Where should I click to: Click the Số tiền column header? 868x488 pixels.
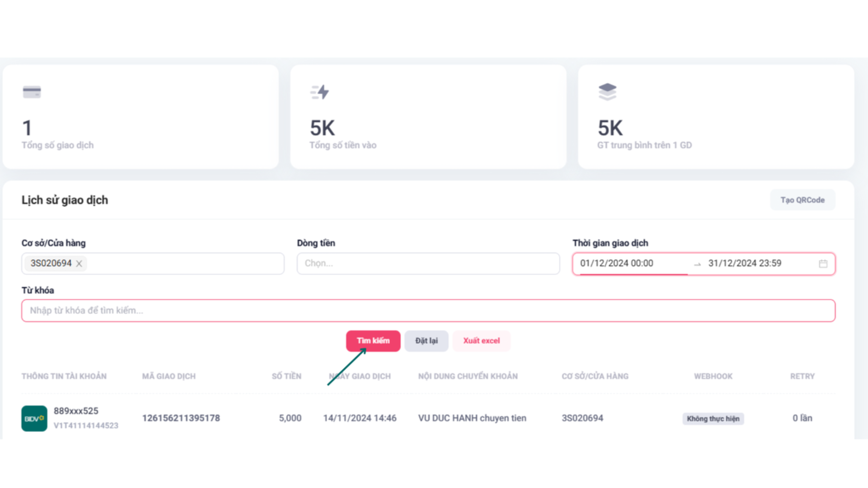pyautogui.click(x=286, y=376)
